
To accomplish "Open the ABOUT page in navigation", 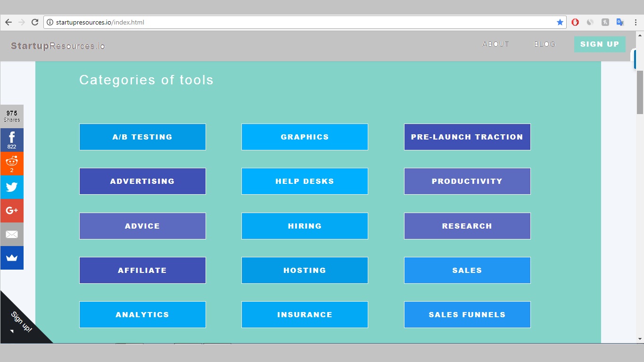I will tap(495, 44).
